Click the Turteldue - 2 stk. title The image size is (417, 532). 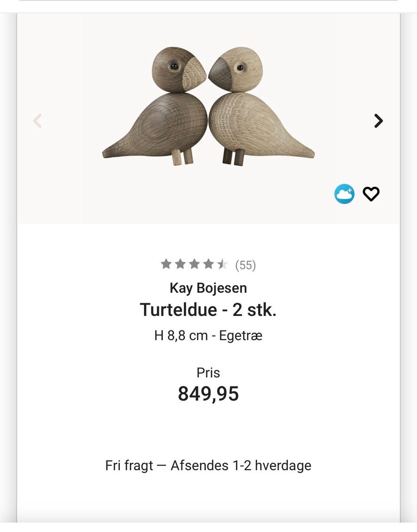coord(208,310)
